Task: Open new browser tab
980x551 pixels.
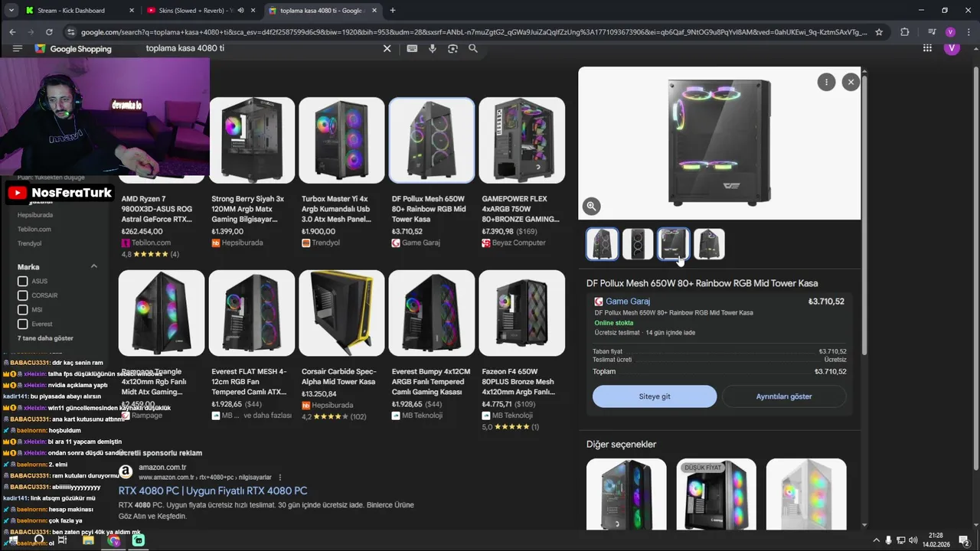Action: 393,11
